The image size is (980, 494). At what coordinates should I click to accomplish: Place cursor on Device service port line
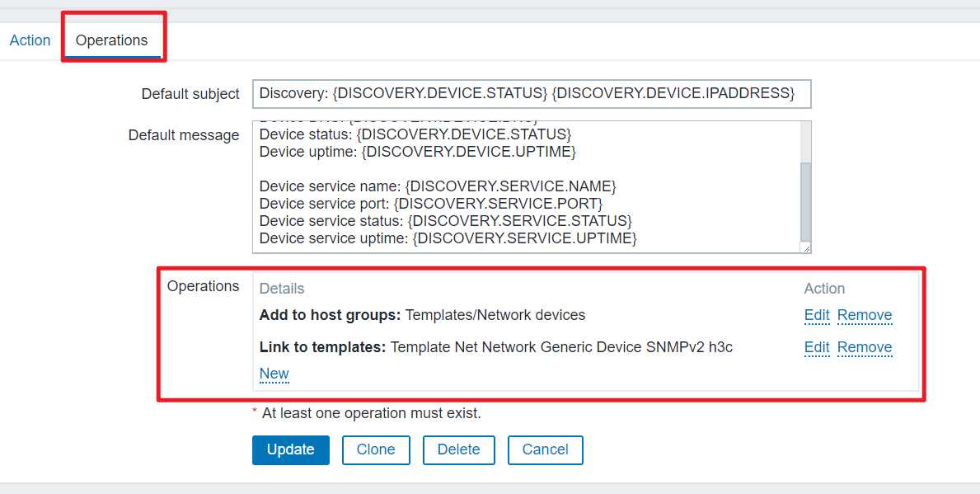coord(431,203)
